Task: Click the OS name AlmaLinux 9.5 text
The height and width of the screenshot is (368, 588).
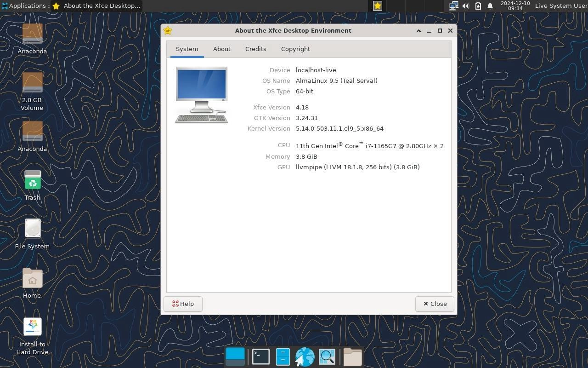Action: (337, 80)
